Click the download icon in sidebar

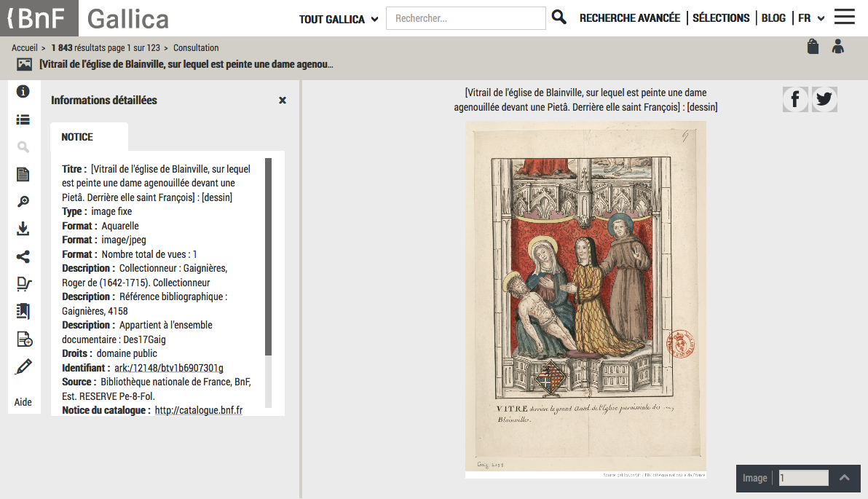point(23,229)
